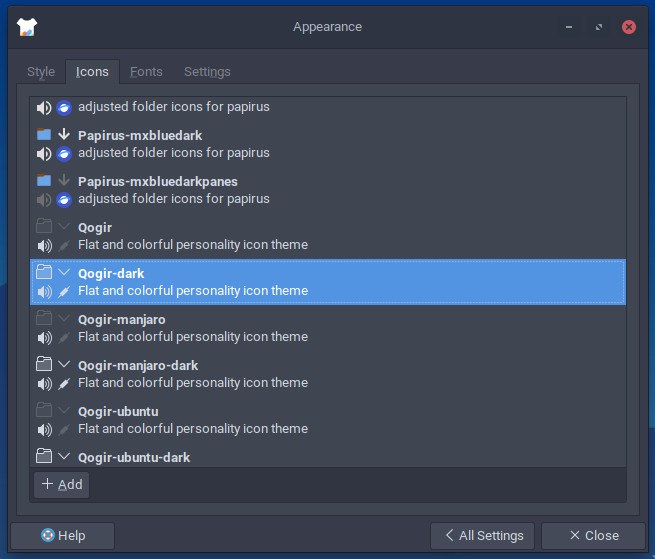655x559 pixels.
Task: Click the browser icon under Papirus-mxbluedarkpanes
Action: coord(64,200)
